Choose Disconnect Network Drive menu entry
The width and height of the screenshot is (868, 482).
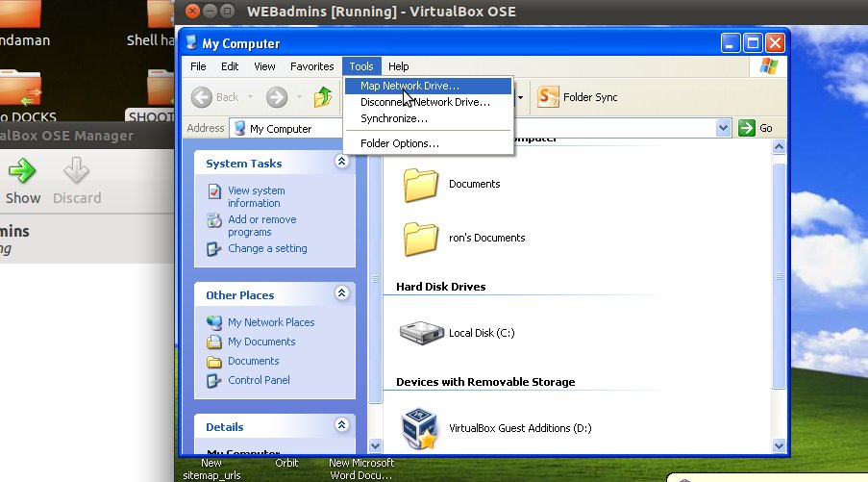coord(428,102)
